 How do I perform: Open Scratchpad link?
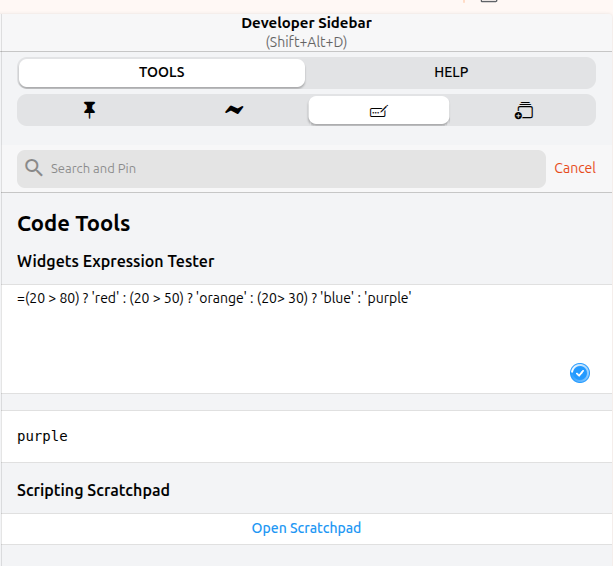coord(306,529)
